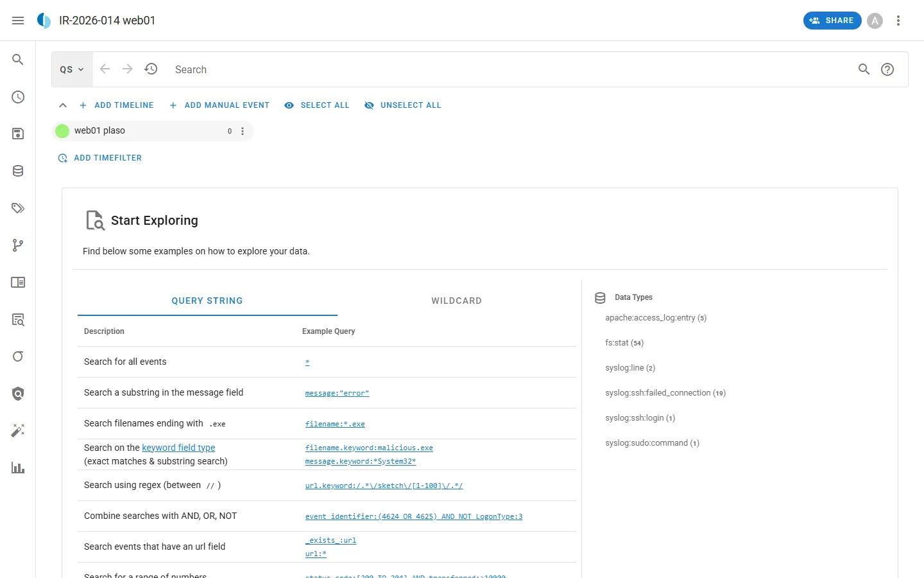Click the message:"error" example query
The width and height of the screenshot is (924, 578).
337,393
